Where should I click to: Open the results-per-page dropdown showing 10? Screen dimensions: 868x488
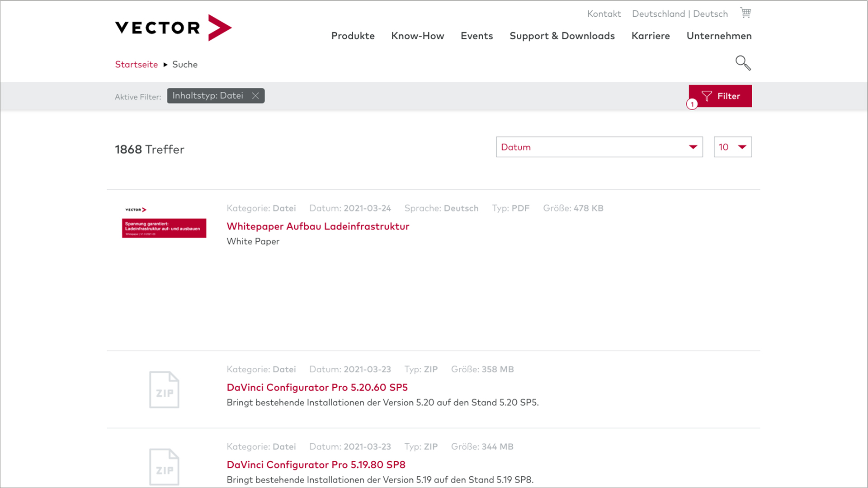(732, 147)
